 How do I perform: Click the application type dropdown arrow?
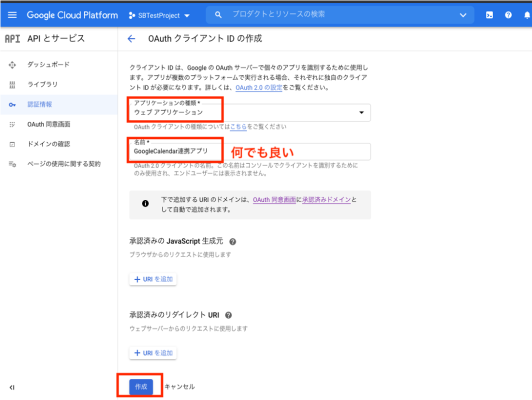pos(361,112)
